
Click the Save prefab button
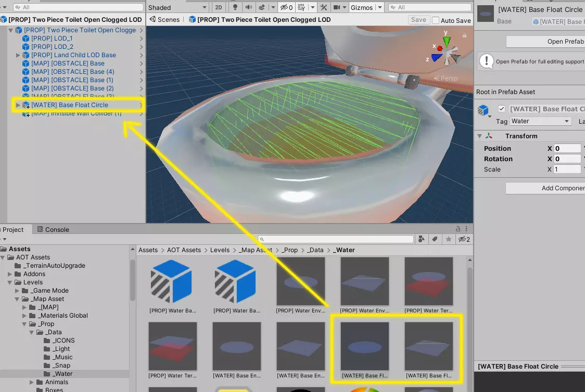click(418, 20)
